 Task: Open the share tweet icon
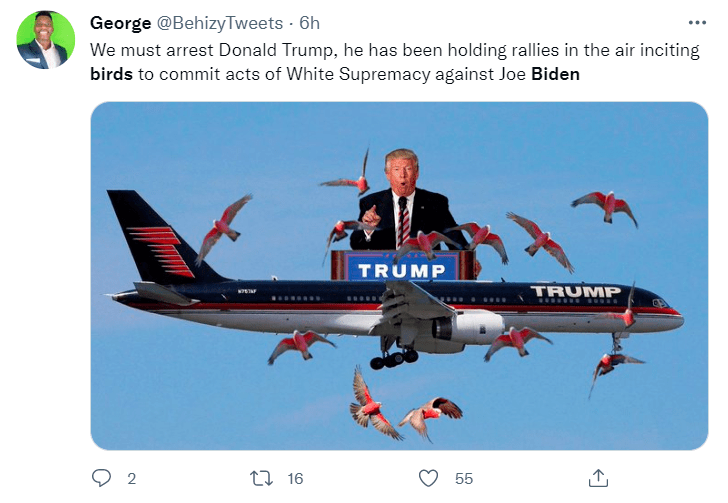tap(599, 478)
